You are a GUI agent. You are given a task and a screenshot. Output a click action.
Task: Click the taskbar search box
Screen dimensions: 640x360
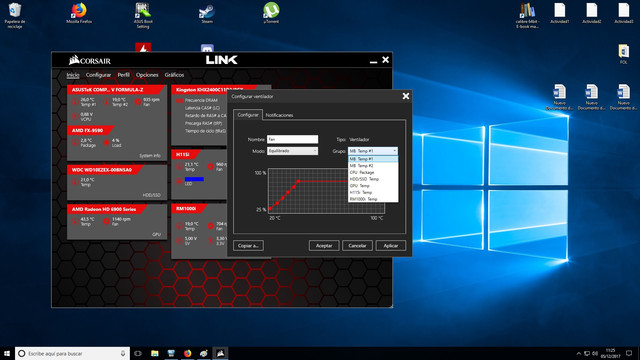coord(73,353)
